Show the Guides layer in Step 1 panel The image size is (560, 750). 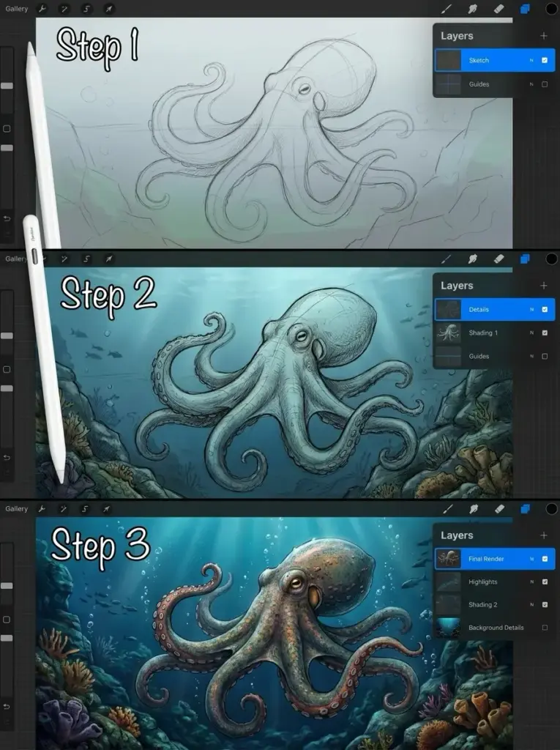pos(545,84)
